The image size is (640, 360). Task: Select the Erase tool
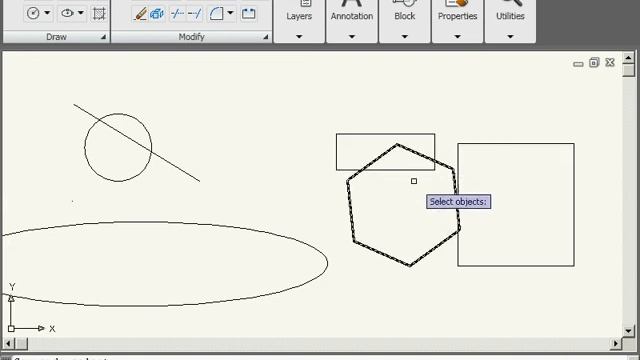(140, 14)
